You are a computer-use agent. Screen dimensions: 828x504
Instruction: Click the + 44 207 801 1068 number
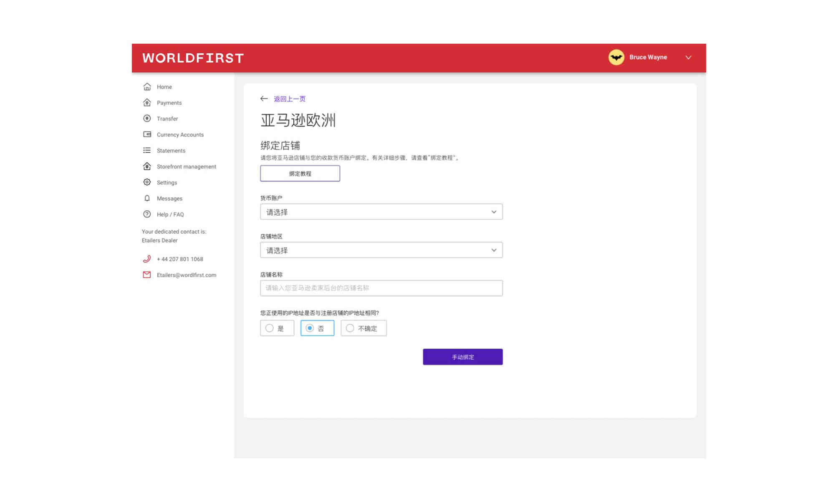180,259
